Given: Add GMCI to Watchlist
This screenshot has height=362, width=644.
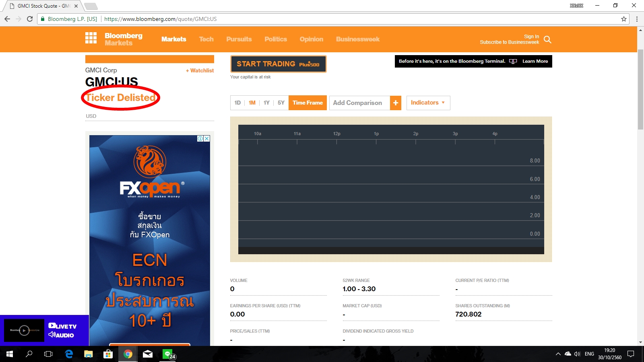Looking at the screenshot, I should pyautogui.click(x=200, y=70).
